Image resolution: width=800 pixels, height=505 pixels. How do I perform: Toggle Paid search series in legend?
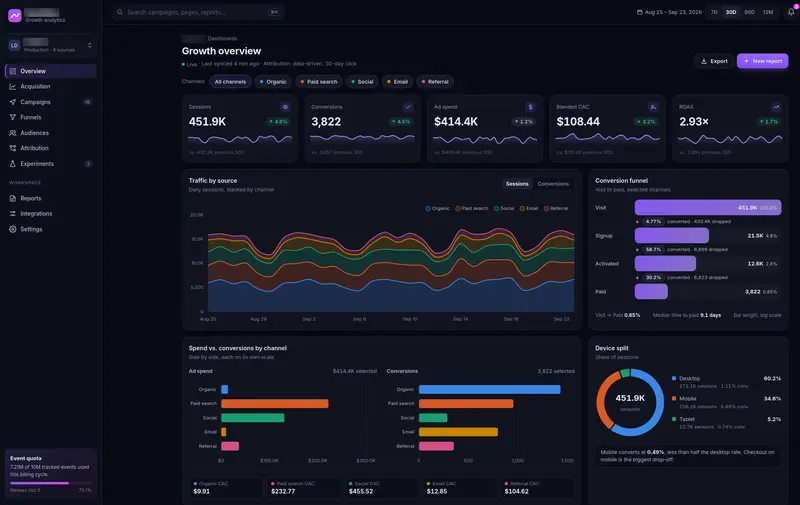click(x=472, y=208)
